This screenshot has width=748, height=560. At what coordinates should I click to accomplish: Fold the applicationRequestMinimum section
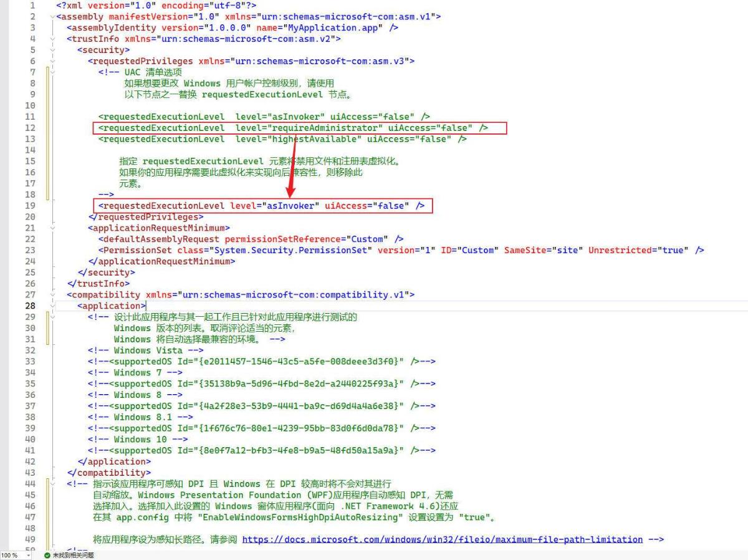(x=51, y=228)
